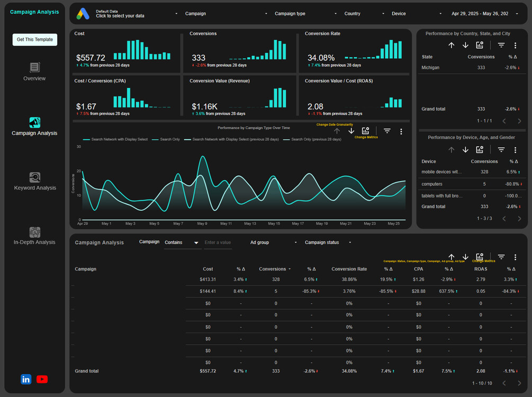The image size is (532, 397).
Task: Change metrics on campaign type time chart
Action: (x=365, y=131)
